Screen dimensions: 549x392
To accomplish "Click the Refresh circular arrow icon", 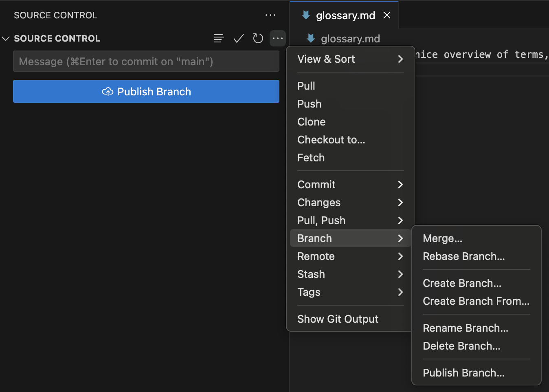I will (x=258, y=38).
